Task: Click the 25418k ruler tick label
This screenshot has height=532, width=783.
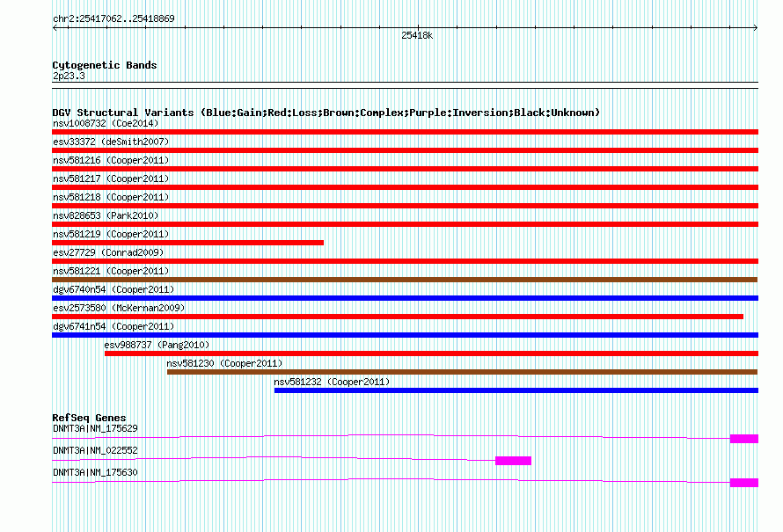Action: pos(417,35)
